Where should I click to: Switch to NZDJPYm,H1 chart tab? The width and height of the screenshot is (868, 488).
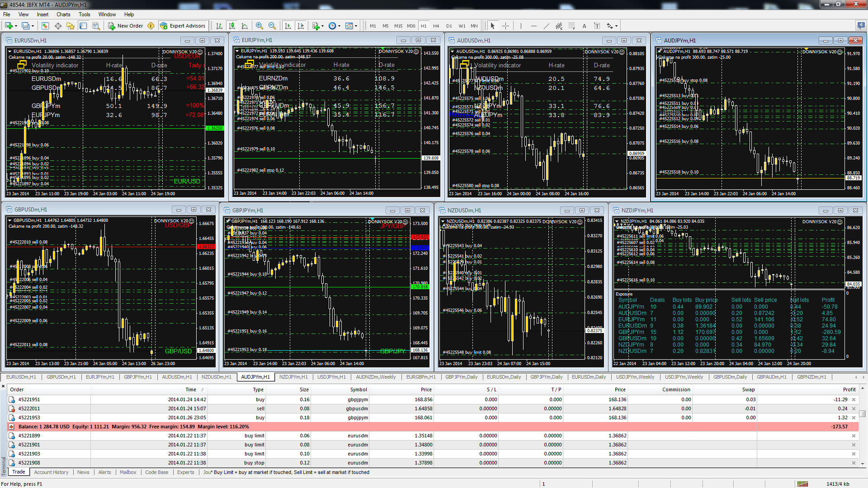293,377
